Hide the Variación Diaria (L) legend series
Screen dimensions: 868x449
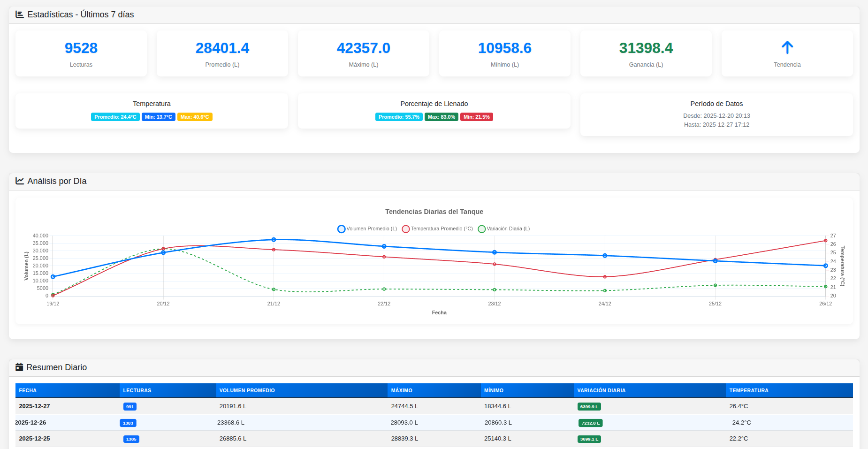(503, 229)
